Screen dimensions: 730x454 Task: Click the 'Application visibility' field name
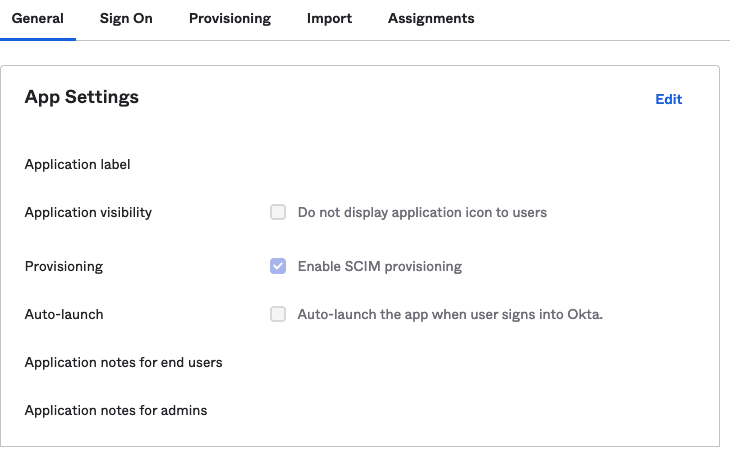coord(88,212)
